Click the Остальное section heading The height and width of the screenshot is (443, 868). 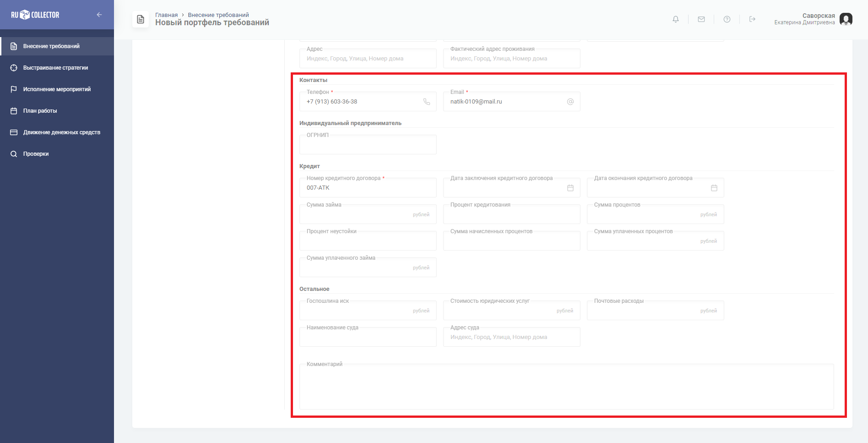pos(315,289)
